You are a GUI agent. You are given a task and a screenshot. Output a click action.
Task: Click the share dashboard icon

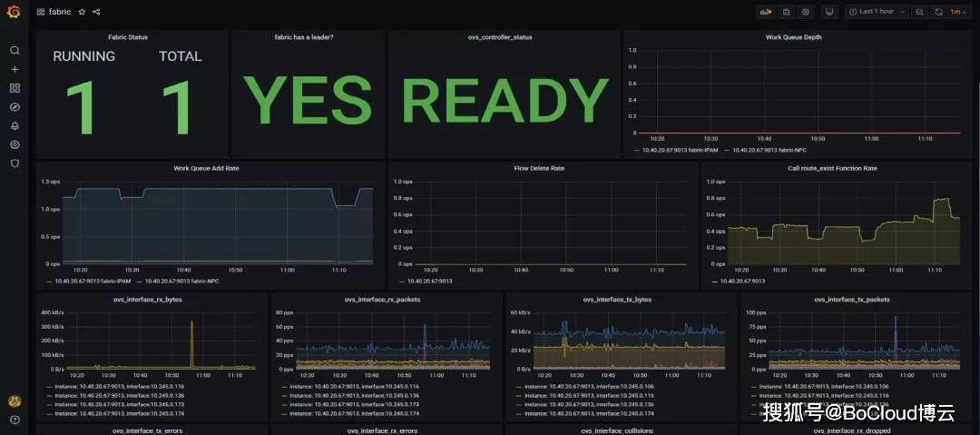point(96,12)
